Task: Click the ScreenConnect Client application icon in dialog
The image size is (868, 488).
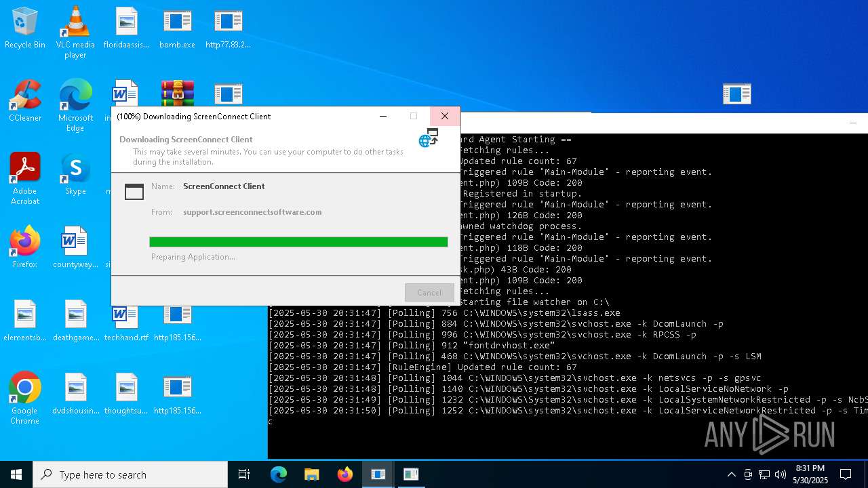Action: pyautogui.click(x=134, y=192)
